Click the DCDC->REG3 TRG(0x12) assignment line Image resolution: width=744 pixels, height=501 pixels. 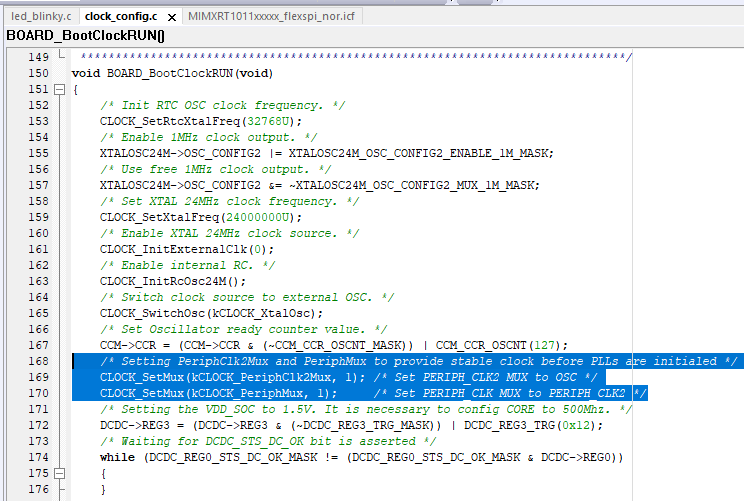352,426
